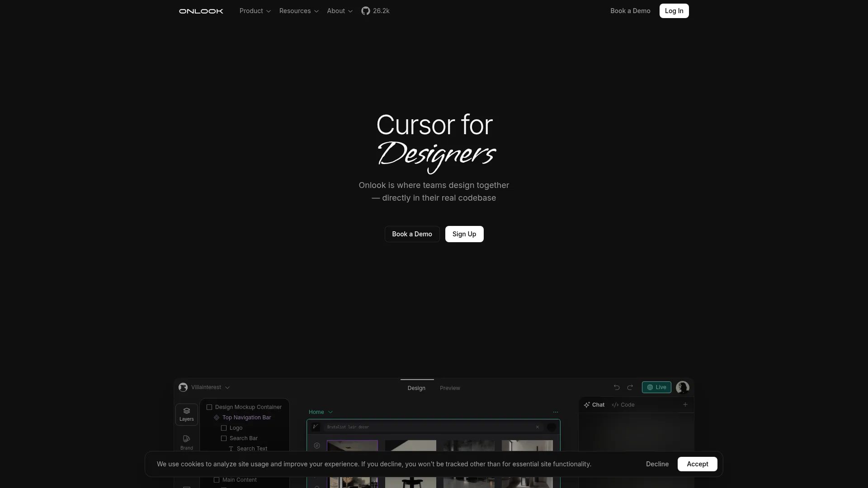Click the compass icon left of mockup thumbnails
The image size is (868, 488).
(x=317, y=446)
